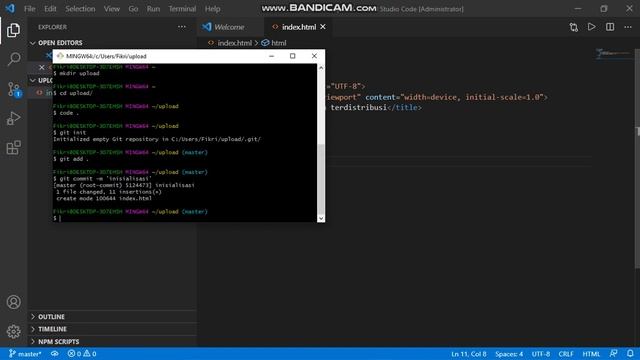Click the terminal scrollbar up arrow
Viewport: 640px width, 360px height.
tap(321, 68)
